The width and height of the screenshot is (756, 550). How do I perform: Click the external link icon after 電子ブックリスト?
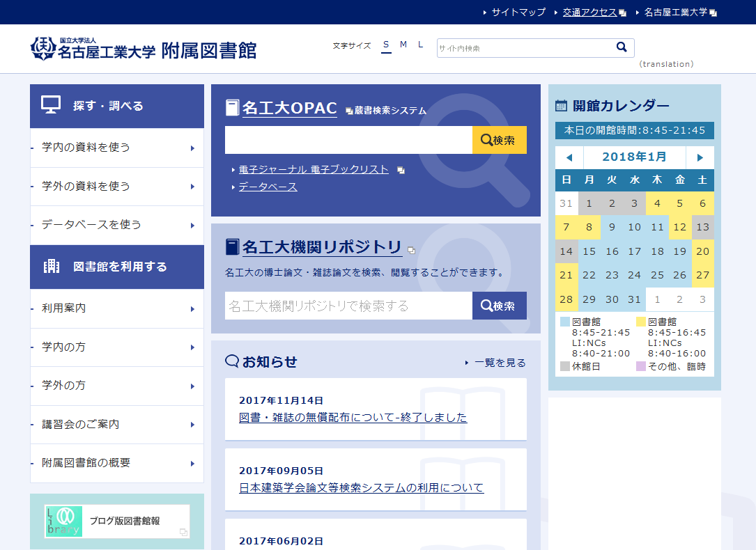pos(401,170)
